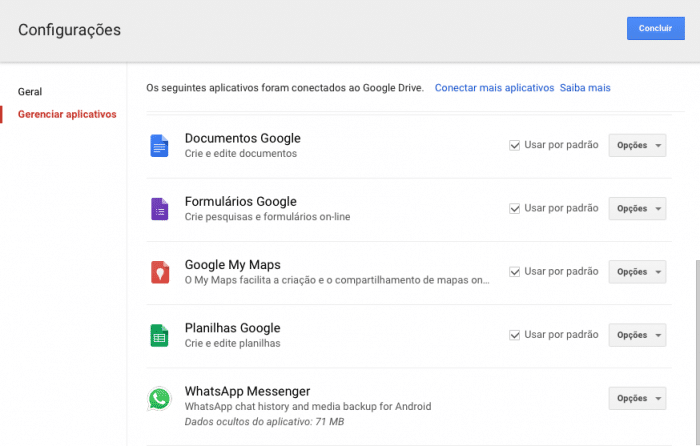
Task: Select the Gerenciar aplicativos tab
Action: point(67,114)
